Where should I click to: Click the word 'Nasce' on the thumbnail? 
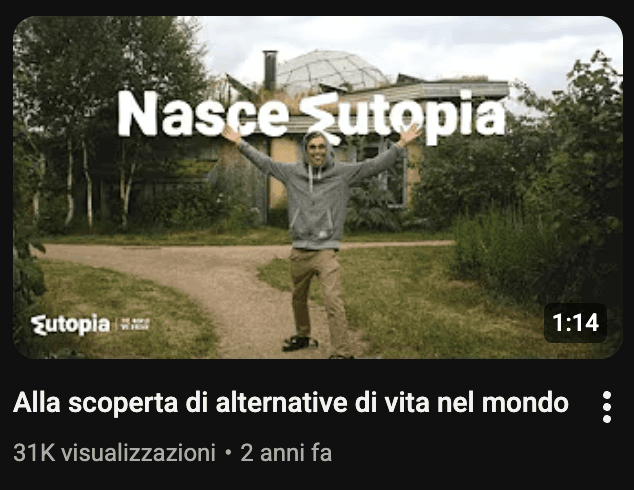203,114
